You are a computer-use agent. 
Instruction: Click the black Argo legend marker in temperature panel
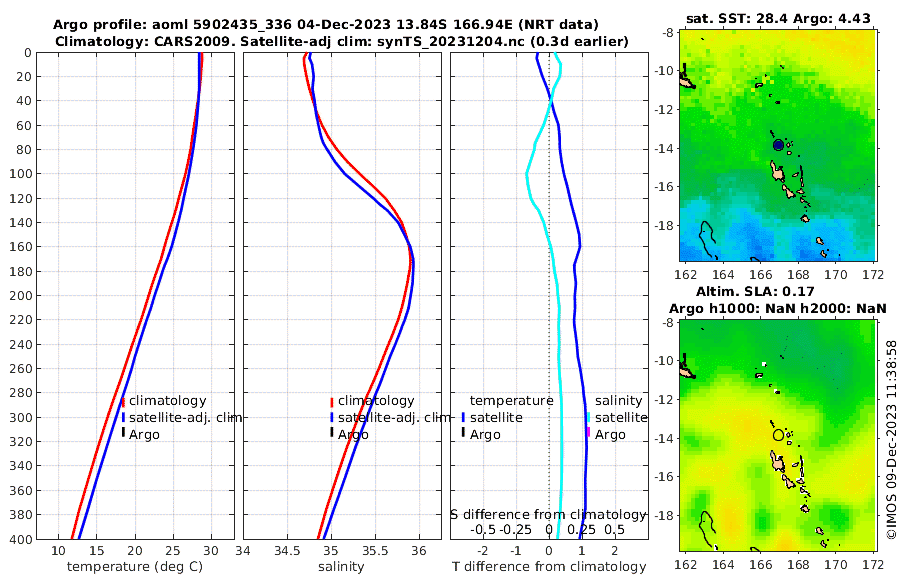click(123, 432)
